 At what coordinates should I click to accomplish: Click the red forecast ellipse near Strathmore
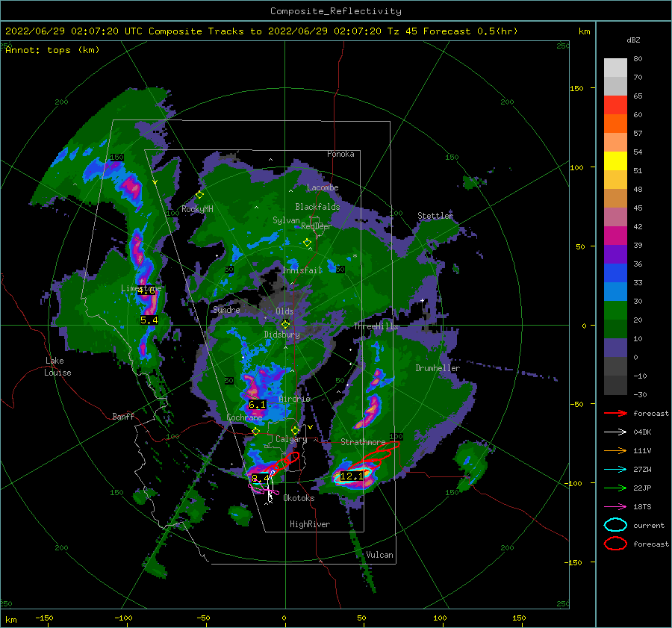click(x=388, y=447)
